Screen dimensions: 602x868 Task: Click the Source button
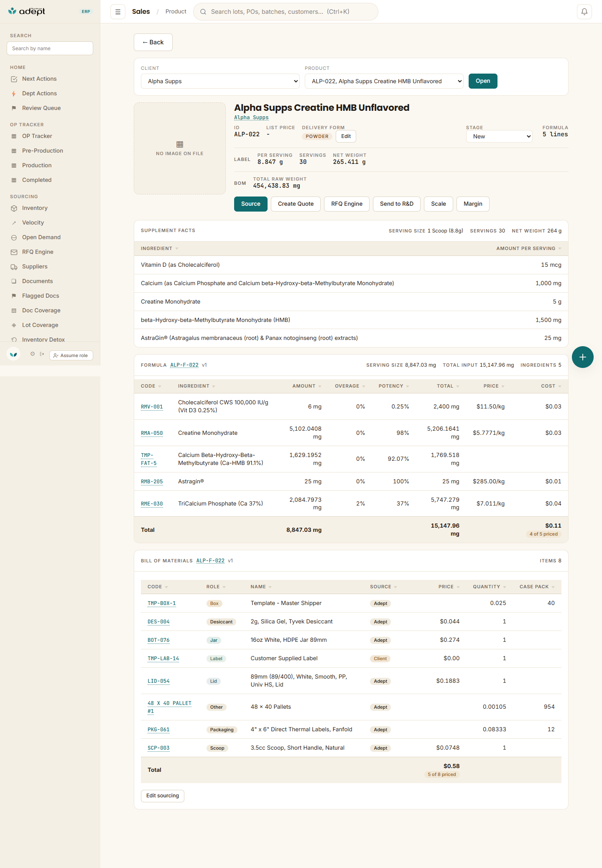(251, 204)
